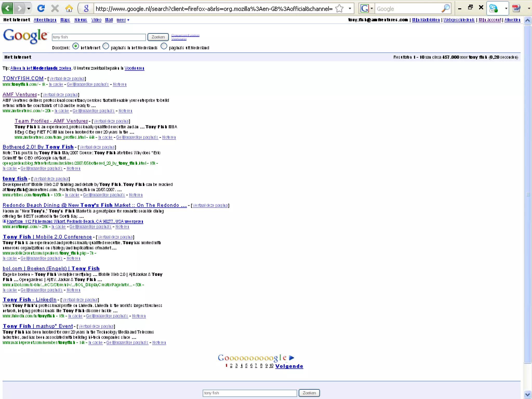
Task: Open the Maps tab in the Google top bar
Action: [x=65, y=20]
